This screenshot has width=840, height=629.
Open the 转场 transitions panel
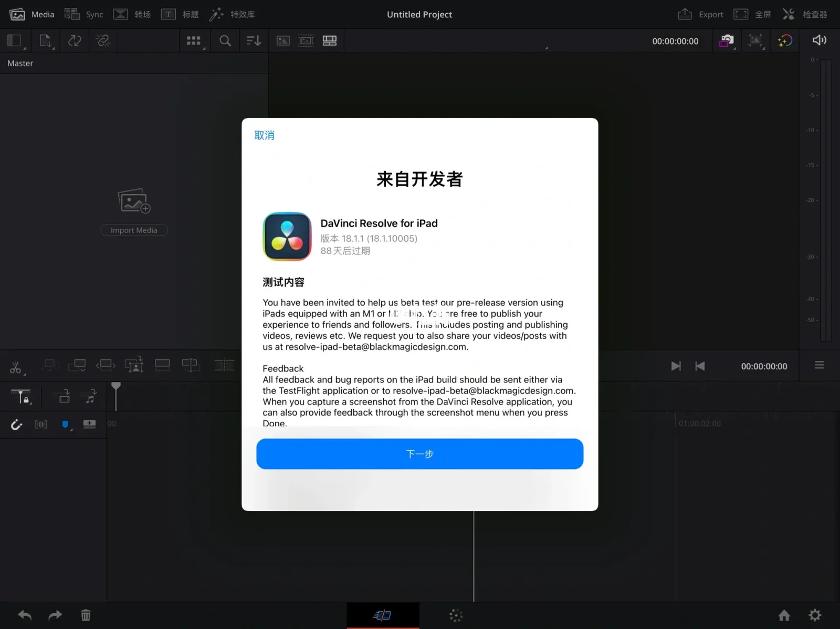click(x=132, y=14)
